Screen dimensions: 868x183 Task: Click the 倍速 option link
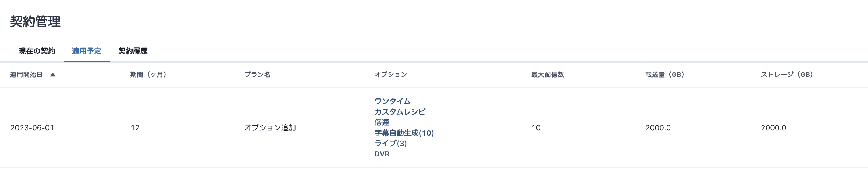(x=382, y=123)
